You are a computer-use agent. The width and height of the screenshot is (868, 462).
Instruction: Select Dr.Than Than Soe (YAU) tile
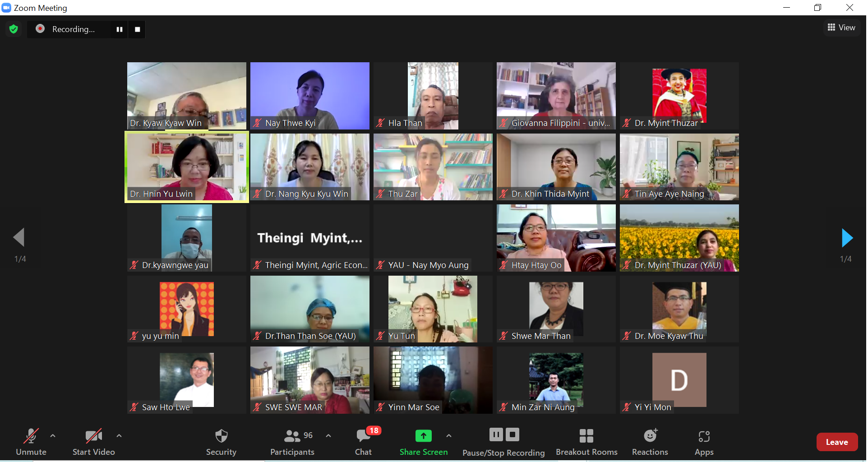(309, 309)
